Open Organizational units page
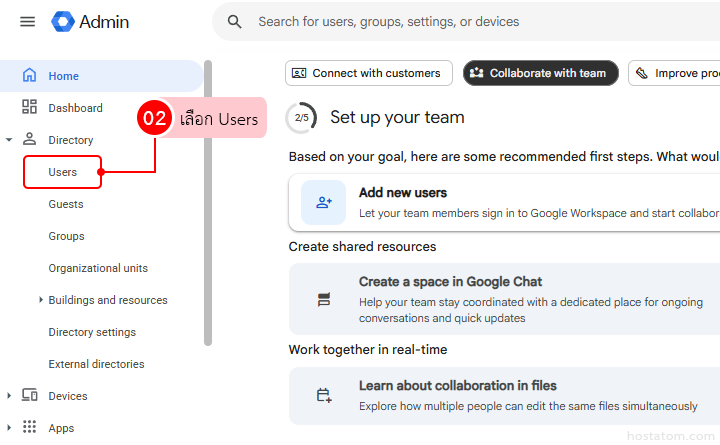Screen dimensions: 720x445 pyautogui.click(x=98, y=268)
